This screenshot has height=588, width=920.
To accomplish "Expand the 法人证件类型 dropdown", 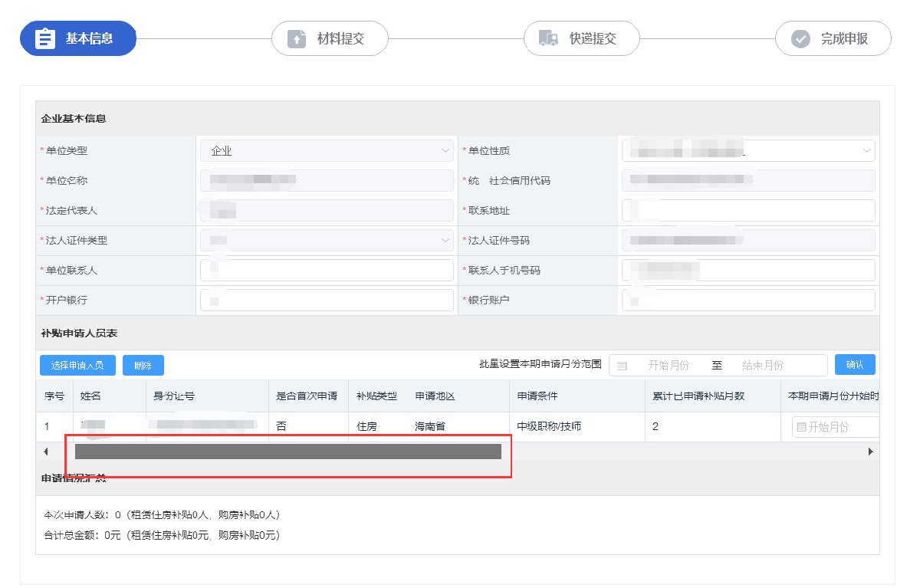I will pos(445,241).
